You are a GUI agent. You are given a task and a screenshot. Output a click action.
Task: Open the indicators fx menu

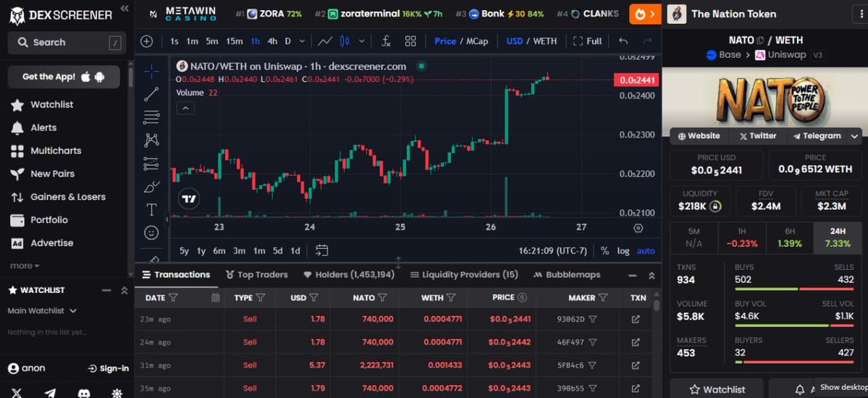click(x=387, y=41)
